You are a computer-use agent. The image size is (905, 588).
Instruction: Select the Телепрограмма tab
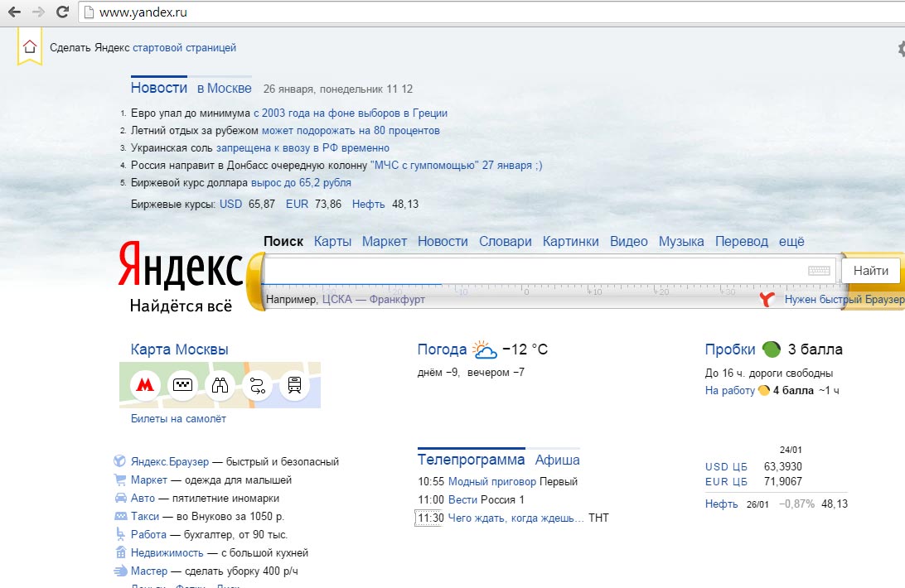tap(471, 460)
